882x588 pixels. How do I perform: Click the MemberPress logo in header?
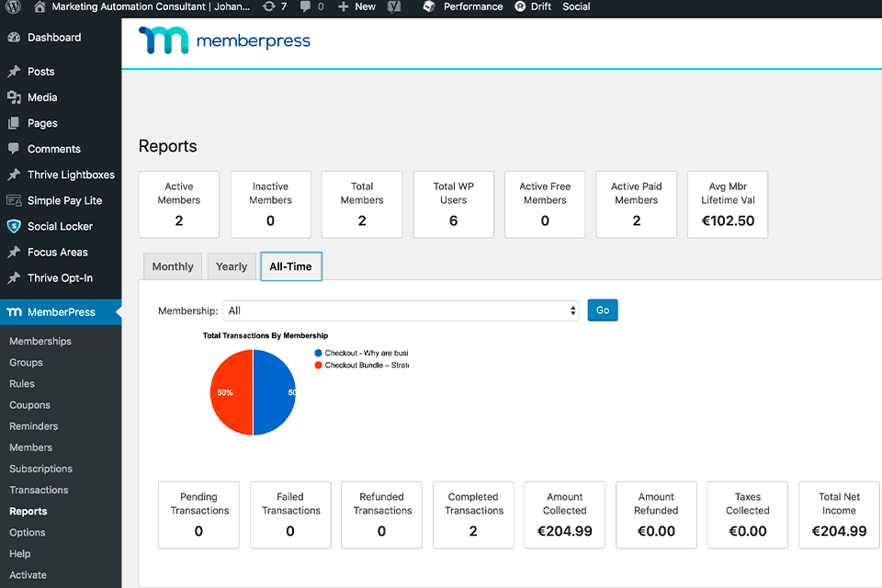[x=225, y=41]
